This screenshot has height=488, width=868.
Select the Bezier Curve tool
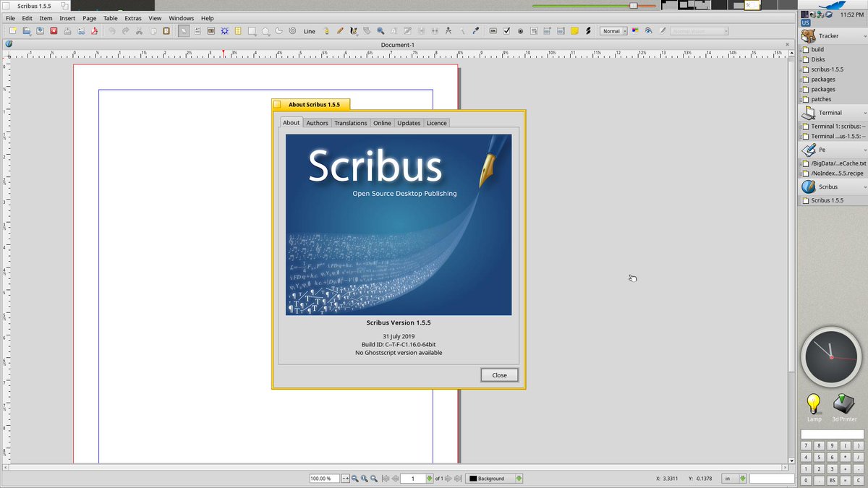326,31
